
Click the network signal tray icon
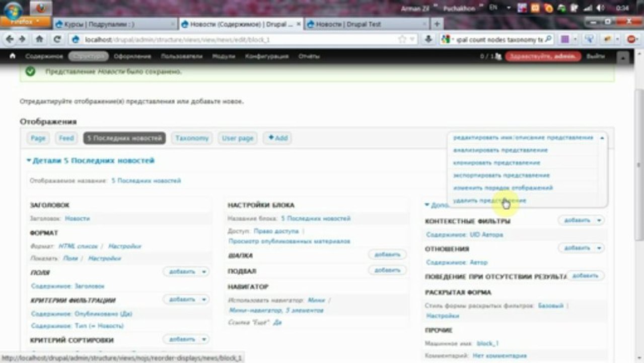(588, 8)
